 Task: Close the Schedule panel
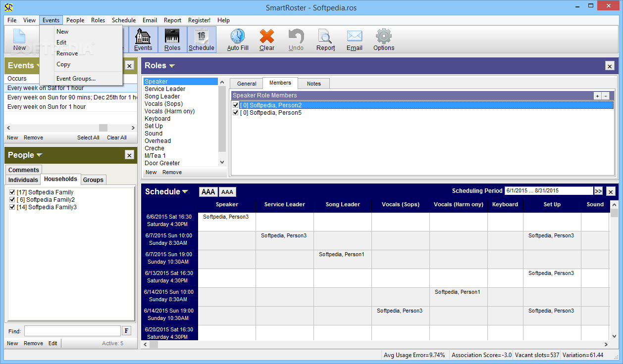[x=611, y=191]
